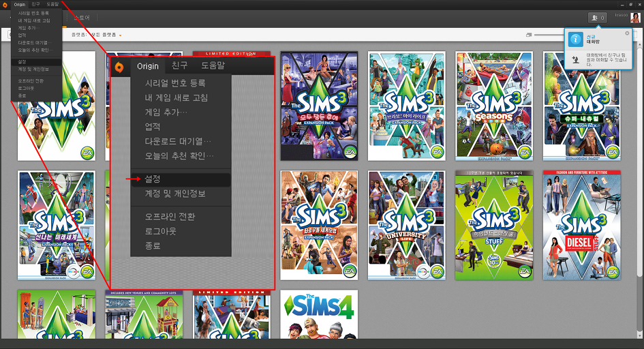The image size is (644, 349).
Task: Choose 계정 및 개인정보 in the un-magnified Origin dropdown
Action: coord(37,69)
